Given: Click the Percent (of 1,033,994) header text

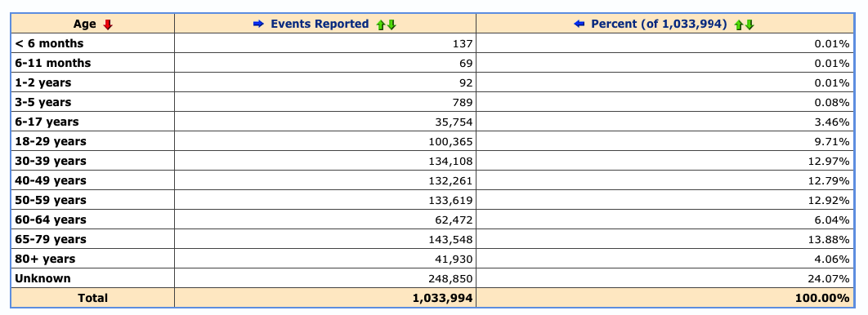Looking at the screenshot, I should click(x=659, y=24).
